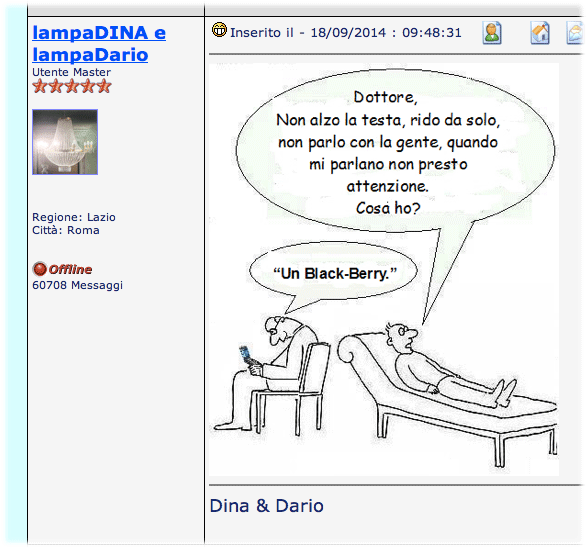Click the homepage house icon in post header
The height and width of the screenshot is (548, 587).
pos(540,33)
